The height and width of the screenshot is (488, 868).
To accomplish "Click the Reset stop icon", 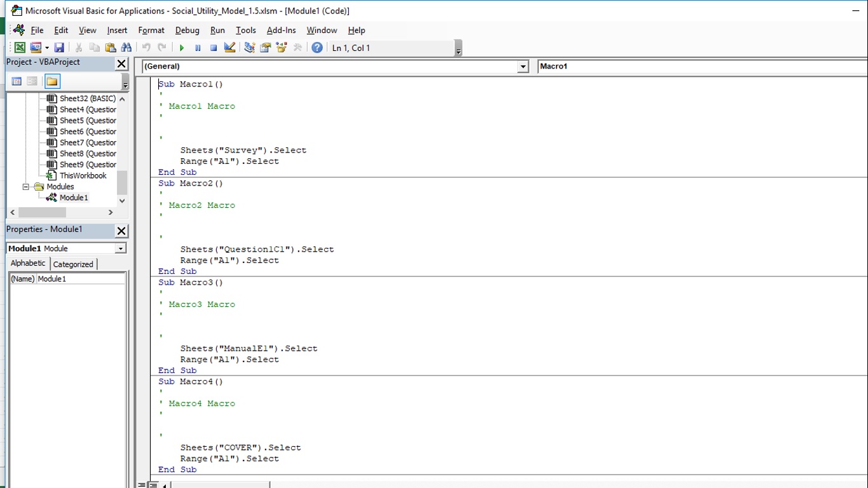I will coord(214,48).
